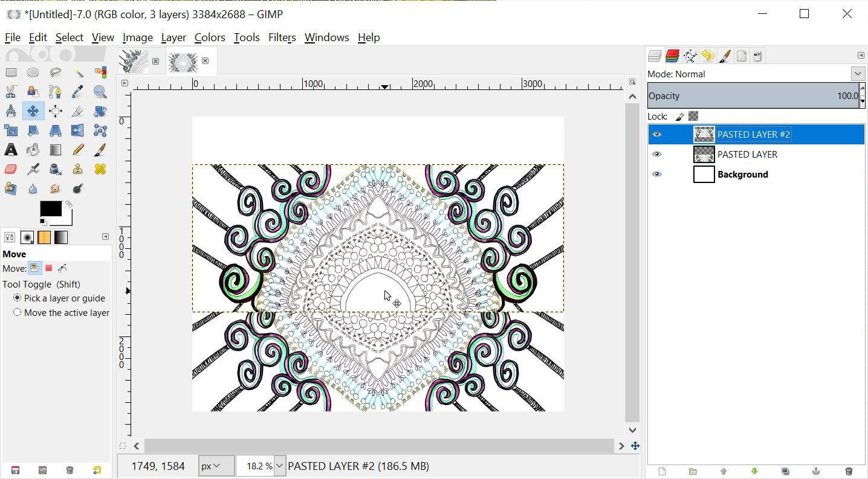Select the Scissors Select tool
The width and height of the screenshot is (868, 479).
(x=11, y=92)
